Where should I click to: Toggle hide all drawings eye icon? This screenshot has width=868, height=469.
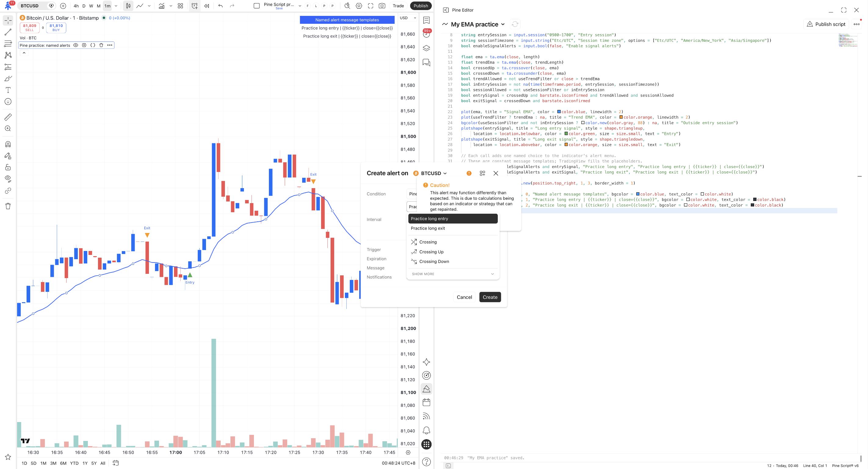pyautogui.click(x=8, y=178)
